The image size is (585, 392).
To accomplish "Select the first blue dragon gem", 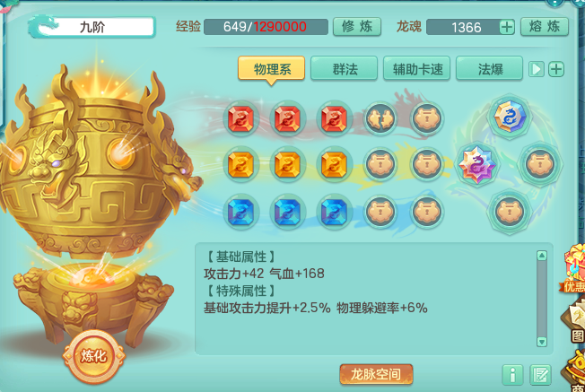I will point(241,212).
